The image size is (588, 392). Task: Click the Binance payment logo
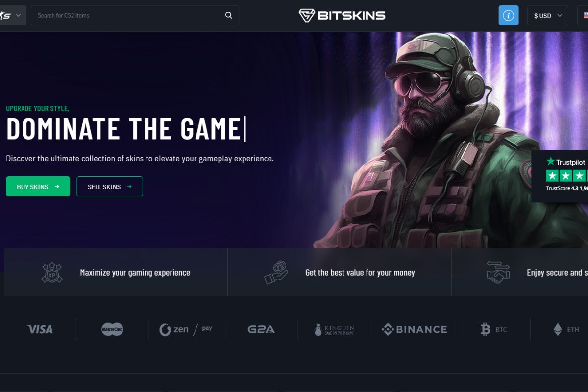[414, 329]
